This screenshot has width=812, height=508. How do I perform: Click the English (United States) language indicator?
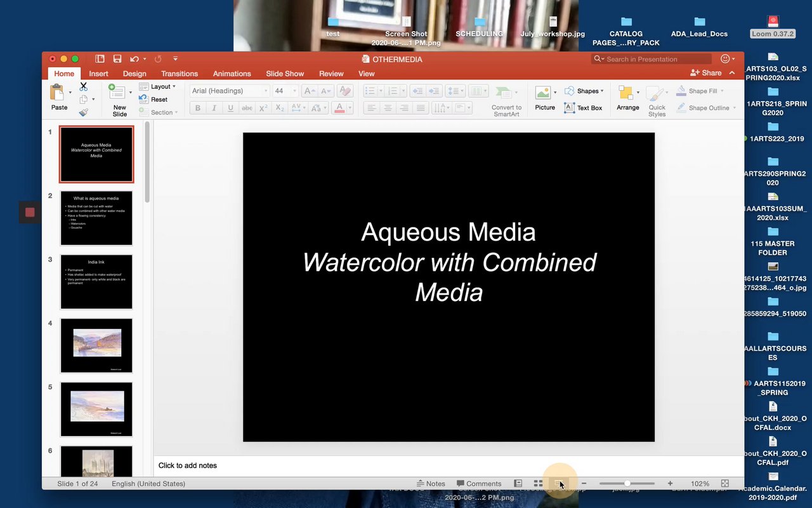tap(148, 483)
